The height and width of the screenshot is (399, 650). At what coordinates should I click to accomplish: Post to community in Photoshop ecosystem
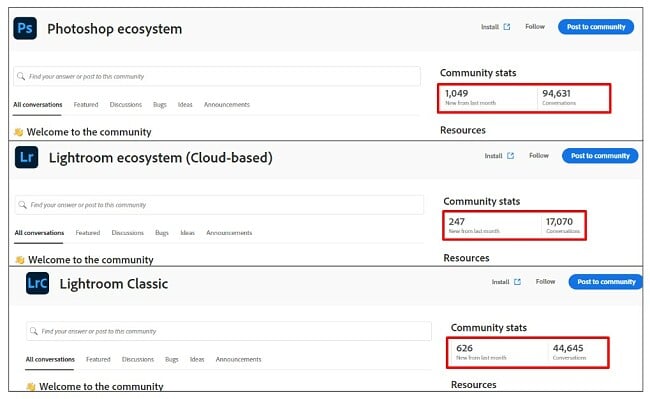[596, 27]
